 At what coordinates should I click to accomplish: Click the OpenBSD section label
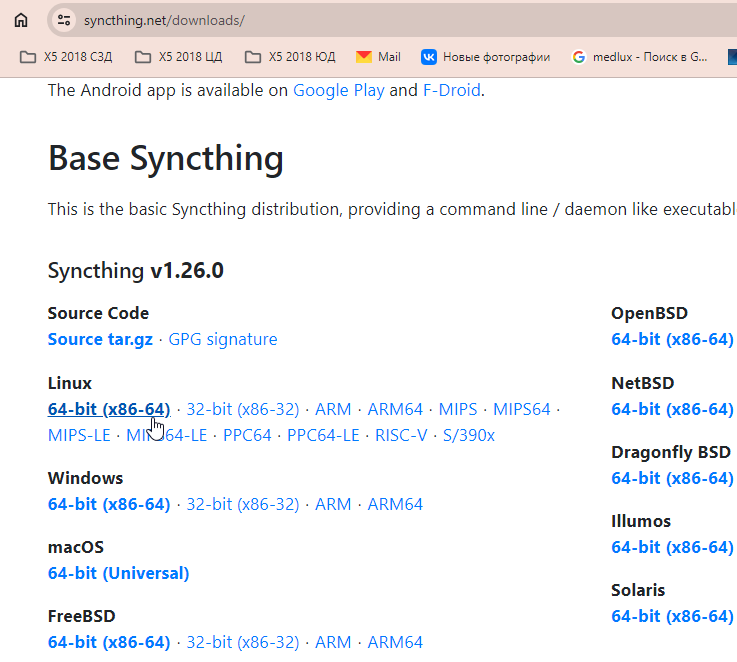click(649, 314)
